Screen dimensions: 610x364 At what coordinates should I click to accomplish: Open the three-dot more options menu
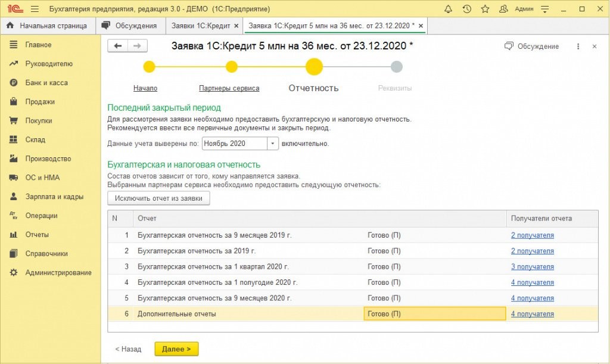pyautogui.click(x=578, y=46)
